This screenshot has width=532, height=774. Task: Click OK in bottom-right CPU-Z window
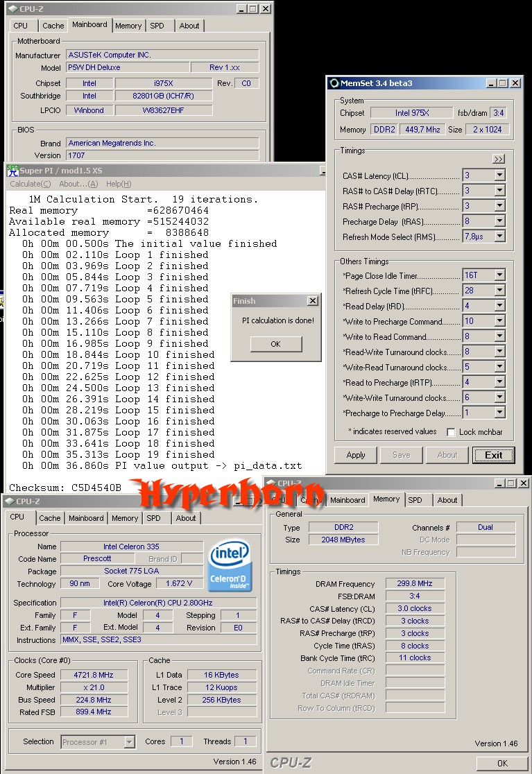pyautogui.click(x=502, y=763)
